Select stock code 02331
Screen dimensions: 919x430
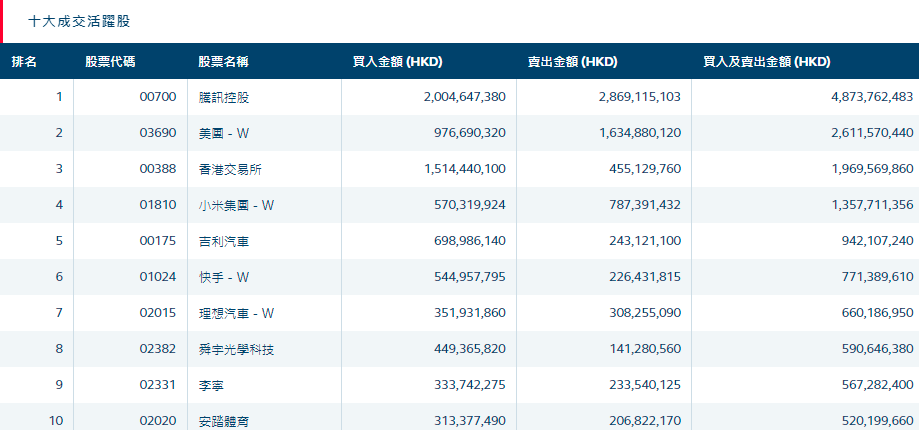click(158, 385)
